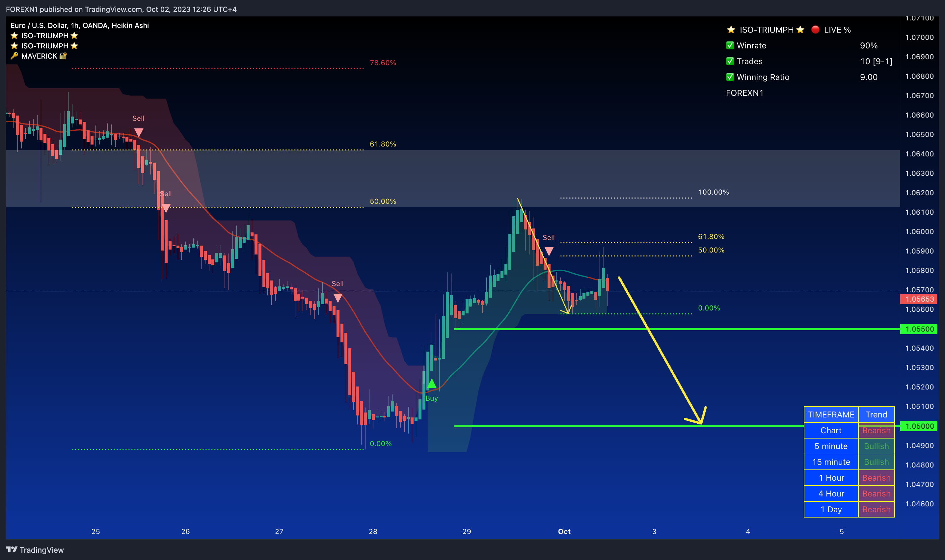
Task: Click the key icon before MAVERICK
Action: (x=14, y=56)
